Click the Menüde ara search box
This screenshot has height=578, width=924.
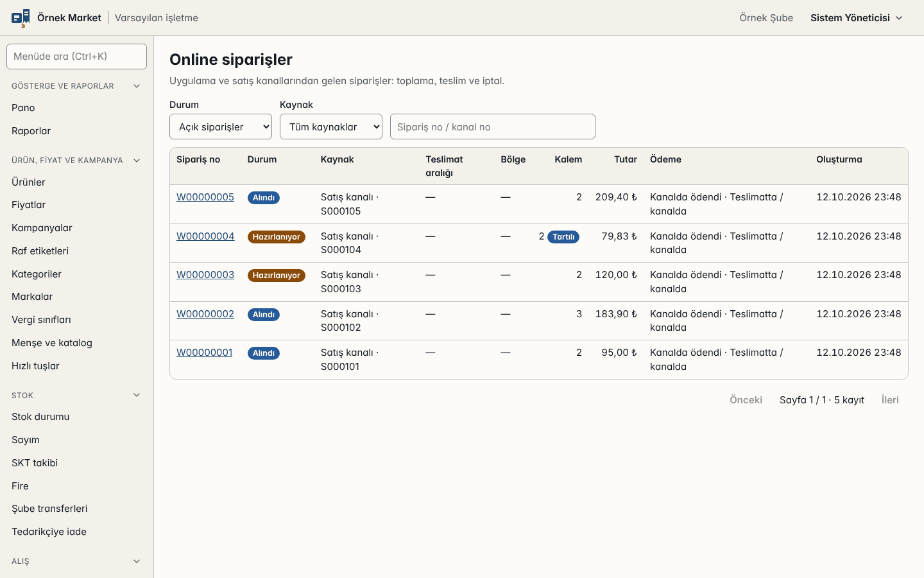[76, 57]
